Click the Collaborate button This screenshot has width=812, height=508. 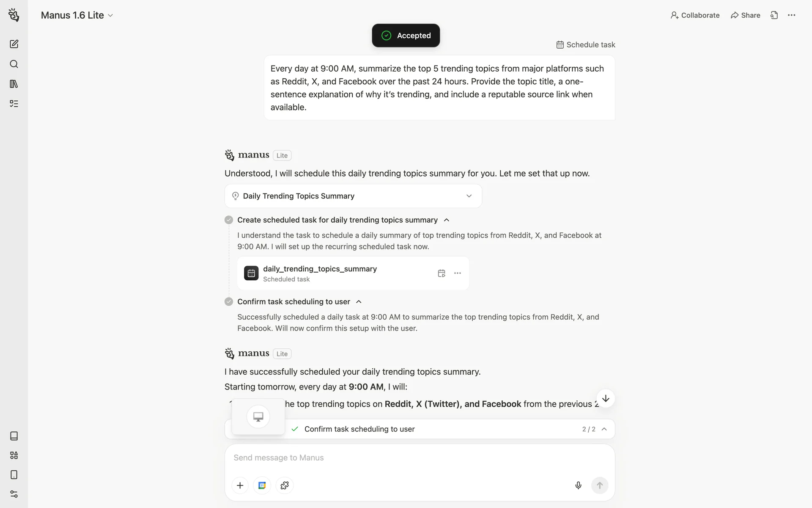pyautogui.click(x=695, y=15)
